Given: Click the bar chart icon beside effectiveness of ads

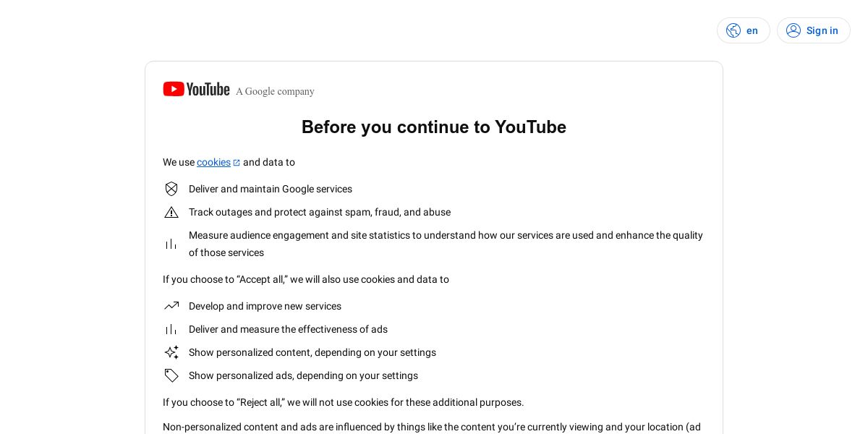Looking at the screenshot, I should click(171, 329).
